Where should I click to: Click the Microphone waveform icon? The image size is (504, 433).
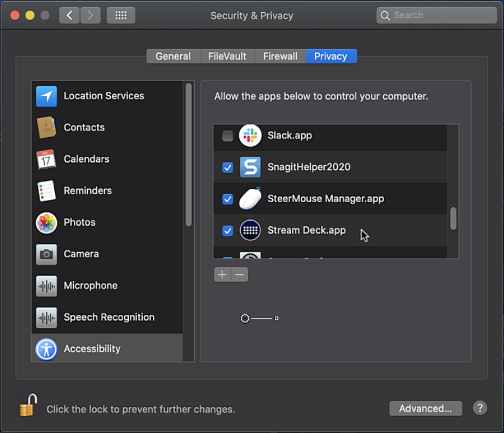[x=46, y=286]
